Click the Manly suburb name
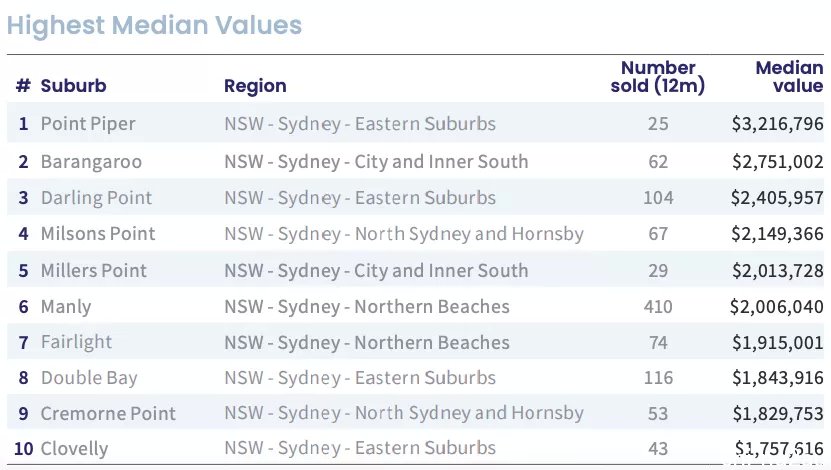The height and width of the screenshot is (470, 831). [x=66, y=307]
